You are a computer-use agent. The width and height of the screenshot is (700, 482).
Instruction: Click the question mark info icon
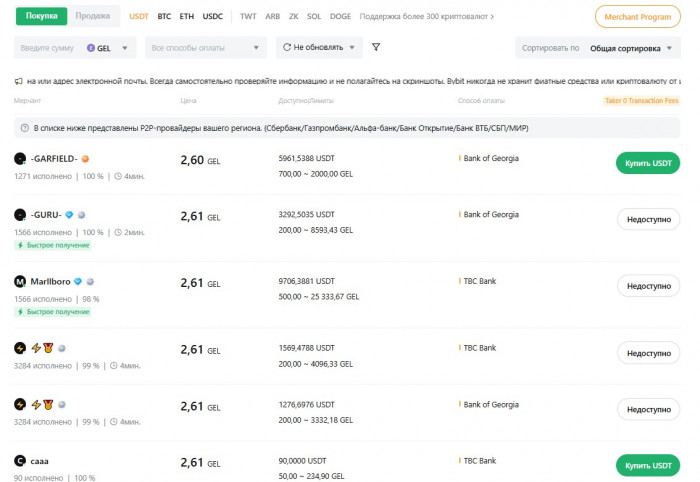[x=25, y=128]
